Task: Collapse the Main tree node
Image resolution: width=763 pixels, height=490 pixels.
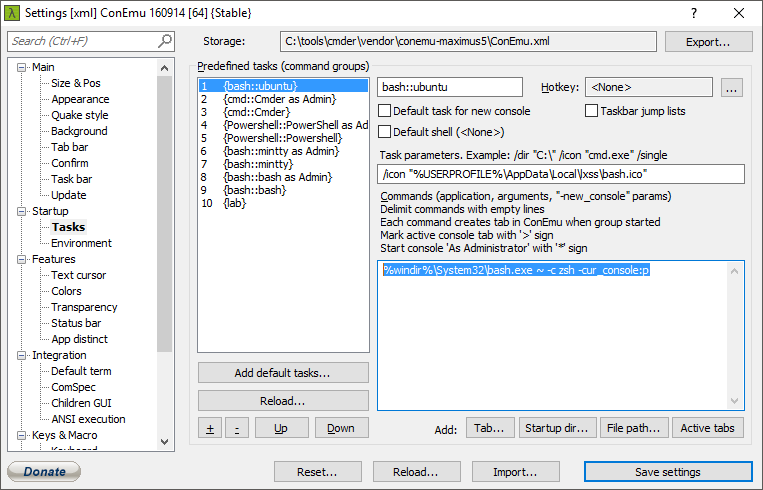Action: point(21,67)
